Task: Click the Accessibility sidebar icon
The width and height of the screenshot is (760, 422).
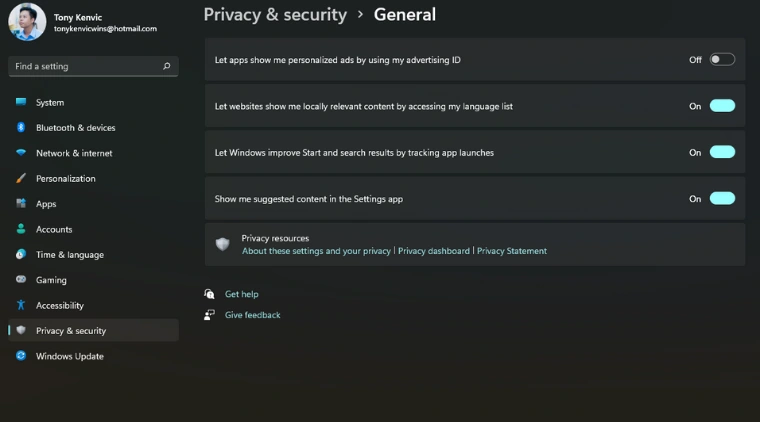Action: tap(20, 306)
